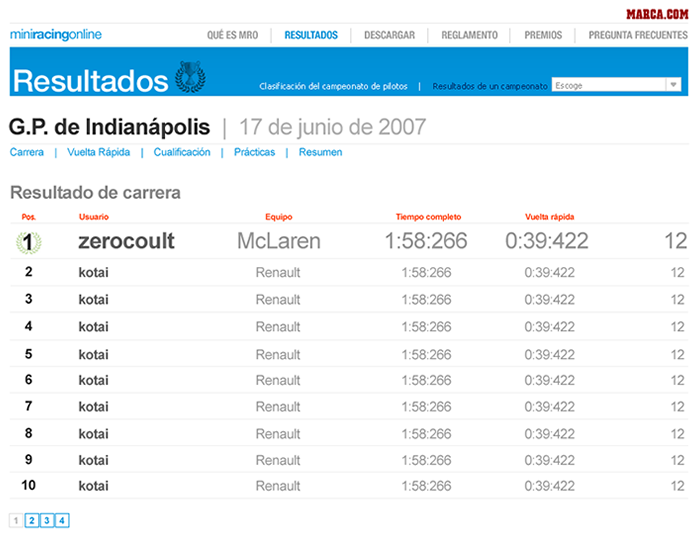The height and width of the screenshot is (543, 700).
Task: Click the Equipo column header
Action: 279,217
